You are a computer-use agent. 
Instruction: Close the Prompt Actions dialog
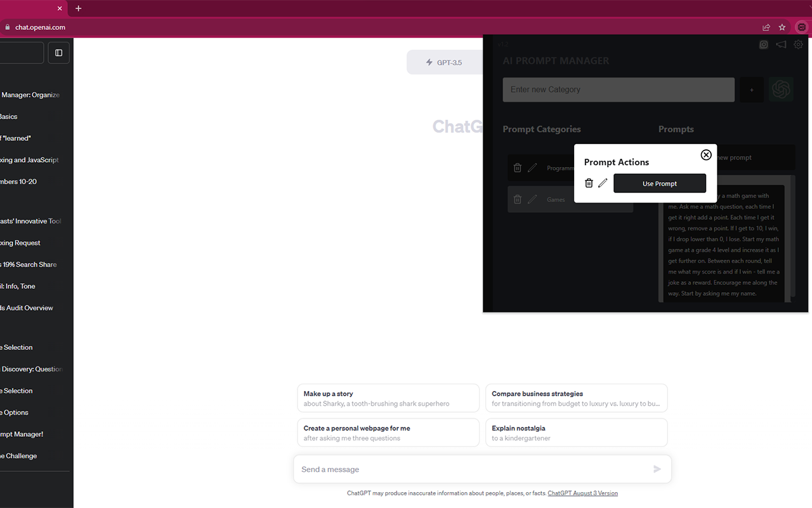706,155
